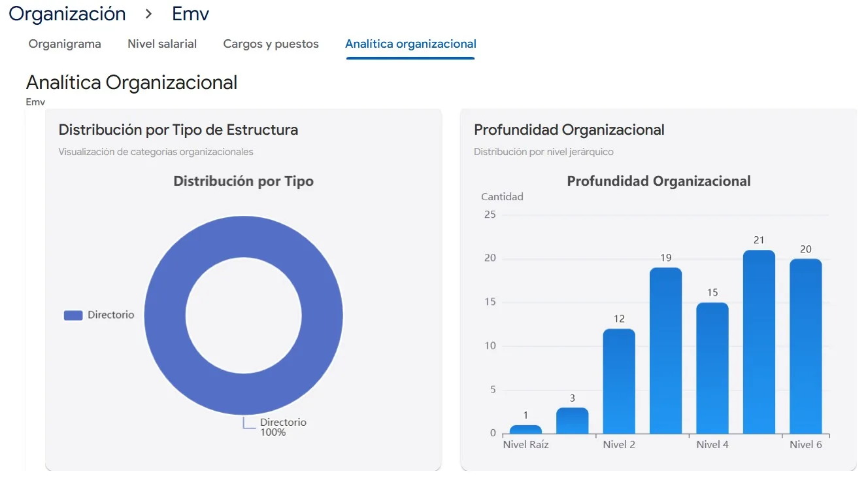Click the Analítica organizacional tab
The height and width of the screenshot is (488, 868).
[x=410, y=44]
